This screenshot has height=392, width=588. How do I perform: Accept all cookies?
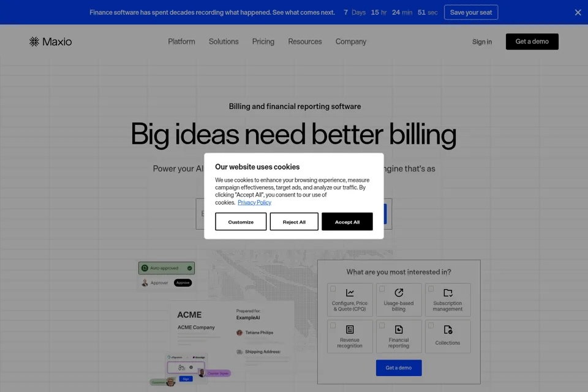coord(347,222)
